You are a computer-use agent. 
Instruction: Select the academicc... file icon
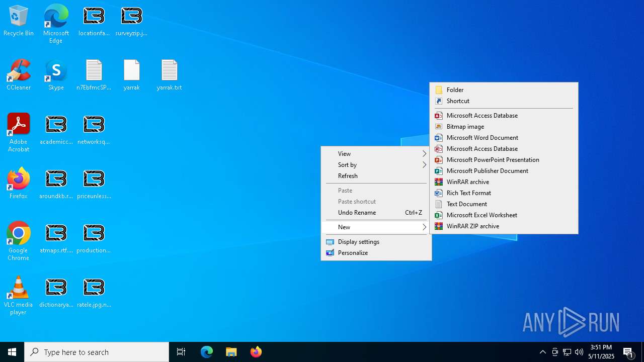click(x=56, y=130)
